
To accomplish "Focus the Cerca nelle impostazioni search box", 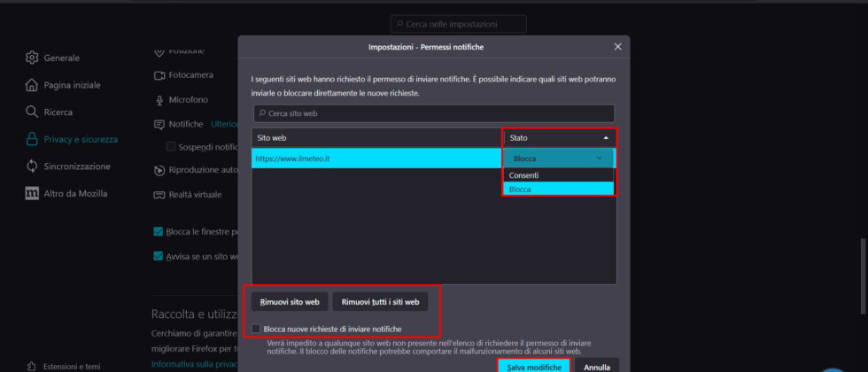I will (x=459, y=25).
